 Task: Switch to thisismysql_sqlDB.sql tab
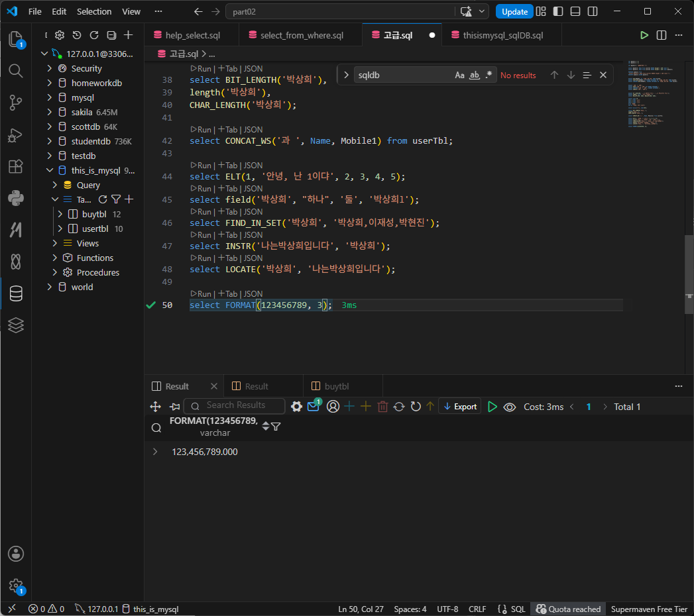click(502, 35)
